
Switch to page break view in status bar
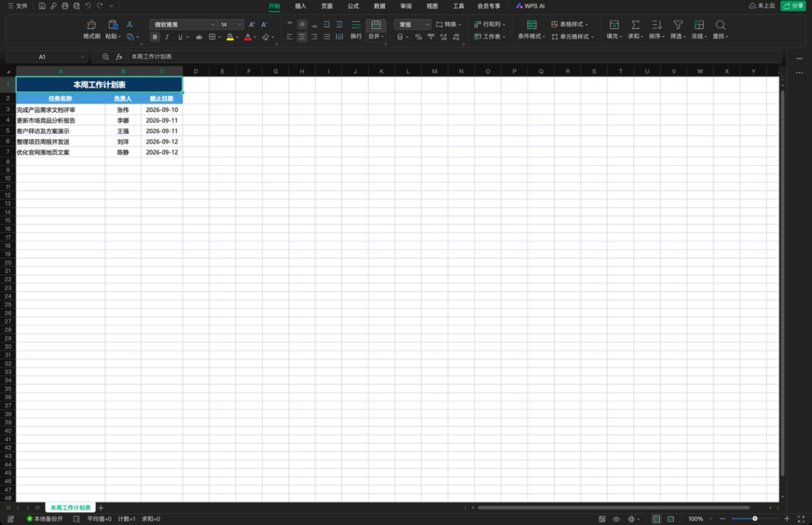(x=670, y=519)
